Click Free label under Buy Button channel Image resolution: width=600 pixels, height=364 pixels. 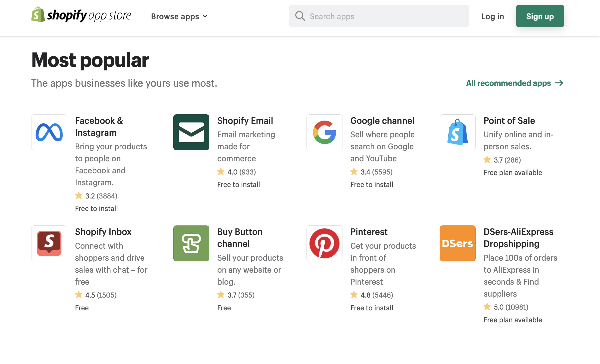224,308
